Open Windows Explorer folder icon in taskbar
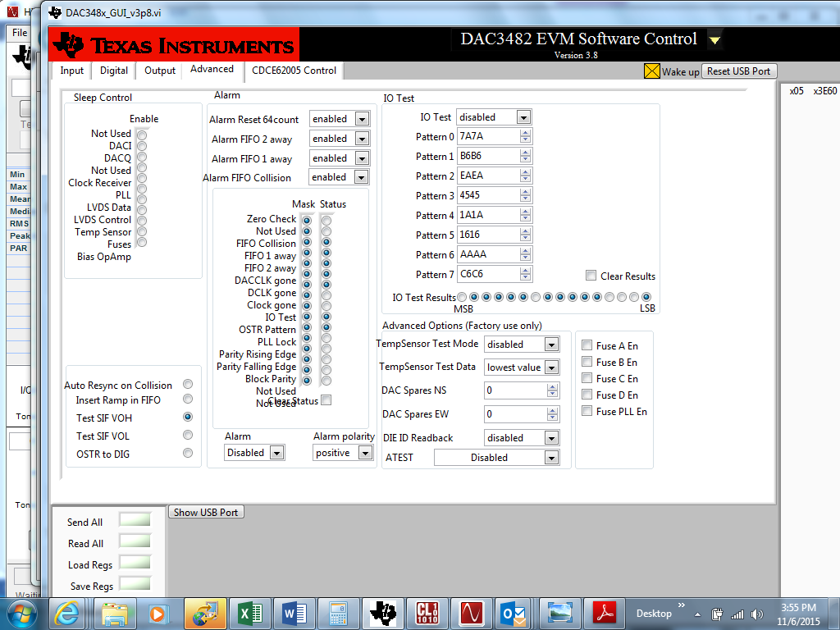 click(x=115, y=614)
